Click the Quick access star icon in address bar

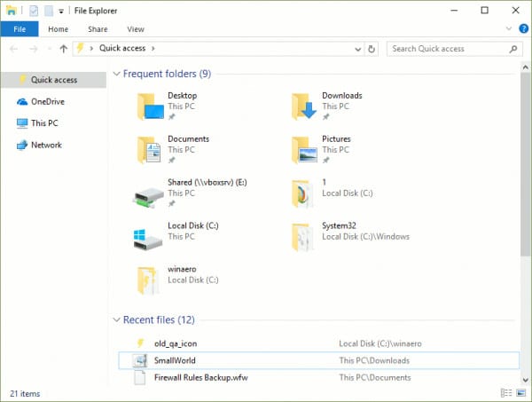pyautogui.click(x=80, y=48)
